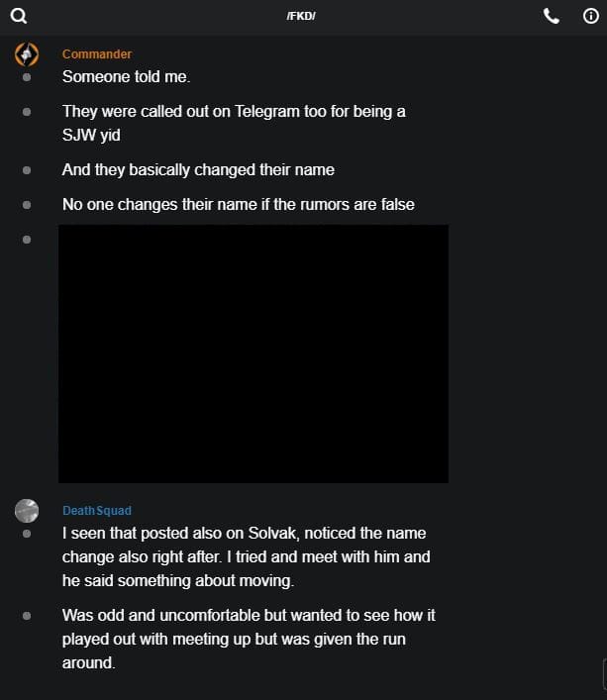Click the dot beside "changed their name" message
Screen dimensions: 607x700
27,170
